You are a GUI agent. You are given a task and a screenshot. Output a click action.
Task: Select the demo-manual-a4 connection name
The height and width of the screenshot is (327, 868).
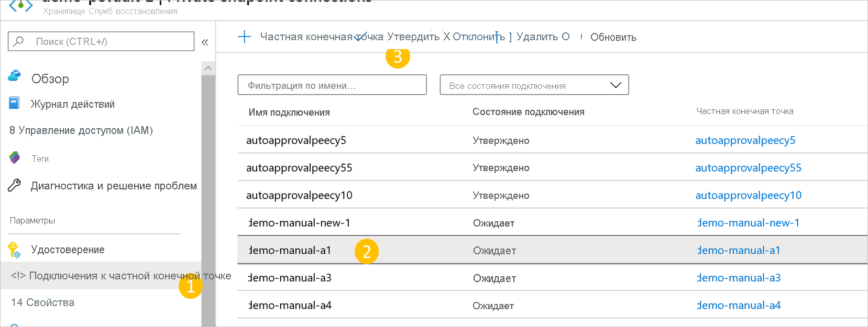coord(290,305)
